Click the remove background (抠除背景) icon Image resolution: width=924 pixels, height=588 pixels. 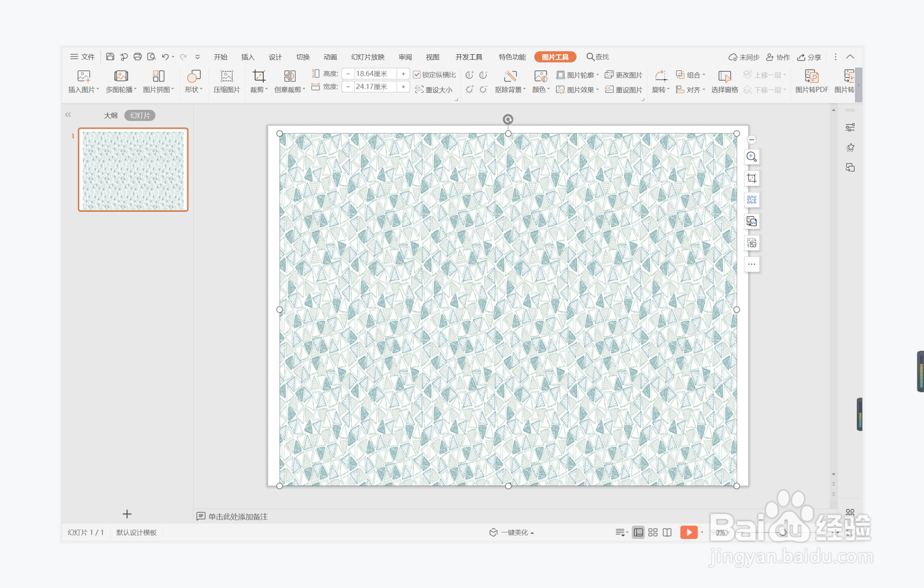pos(510,76)
